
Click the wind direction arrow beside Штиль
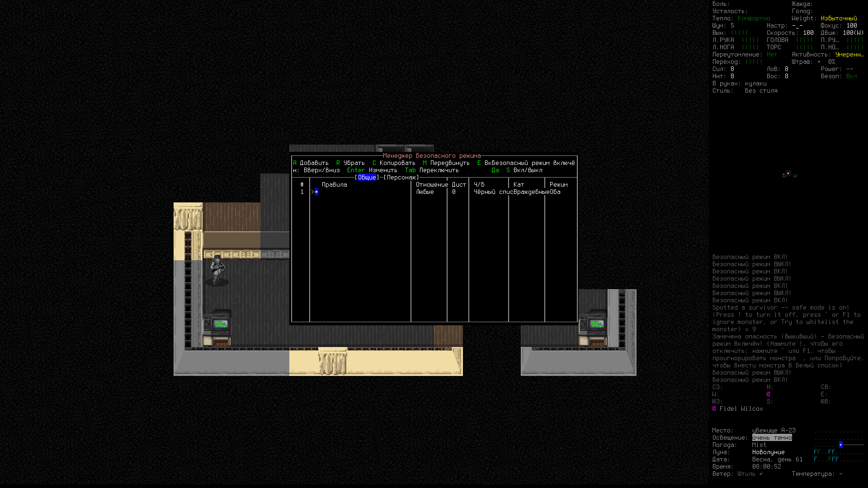pos(762,474)
